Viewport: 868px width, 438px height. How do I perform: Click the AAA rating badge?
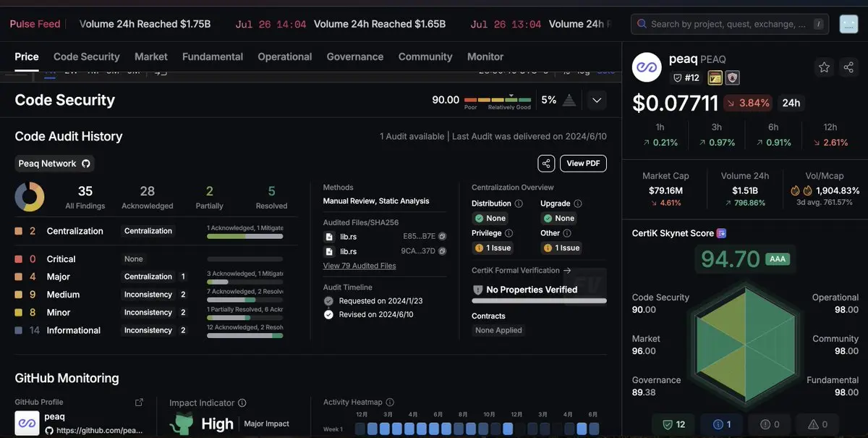click(x=778, y=259)
